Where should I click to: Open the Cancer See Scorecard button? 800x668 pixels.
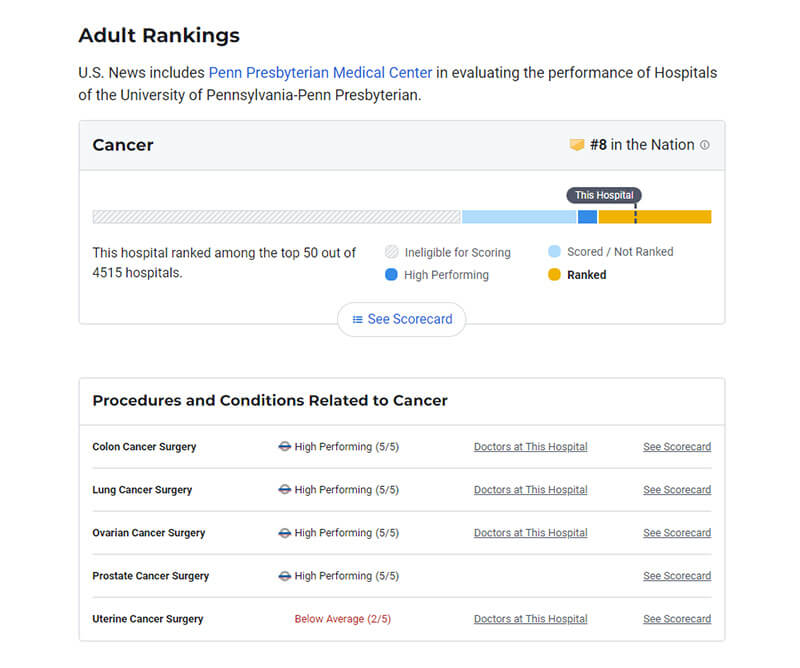point(402,319)
